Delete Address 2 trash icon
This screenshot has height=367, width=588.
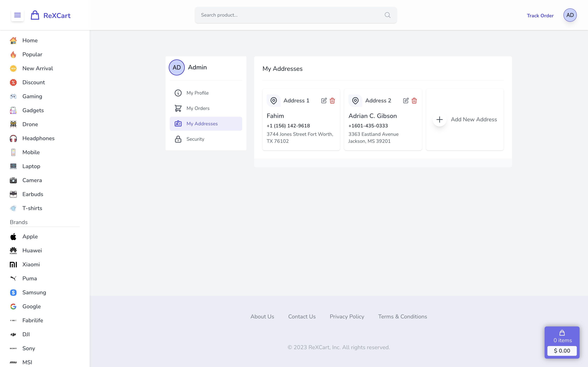pyautogui.click(x=414, y=100)
